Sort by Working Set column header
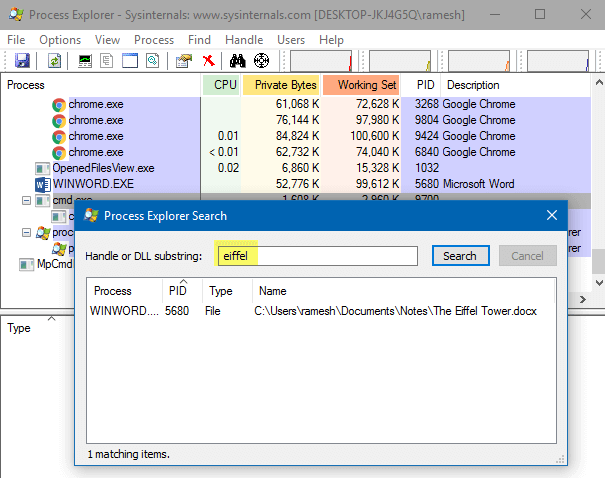The image size is (605, 478). pyautogui.click(x=361, y=85)
